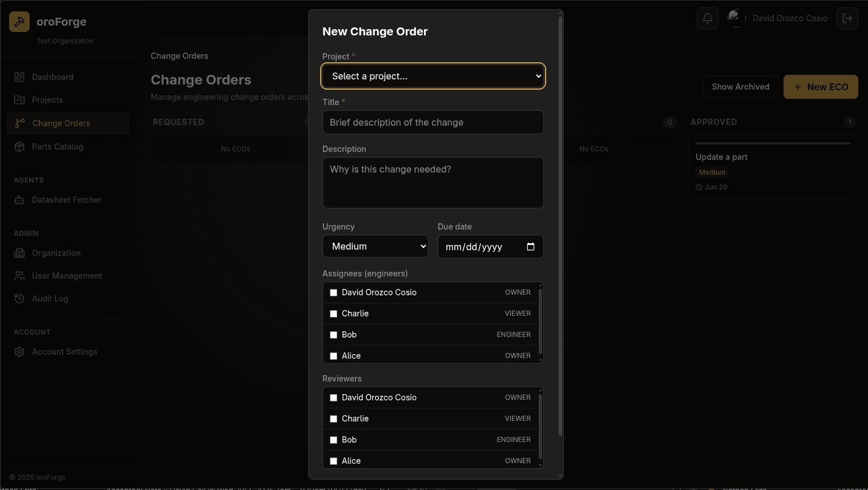Open the Datasheet Fetcher agent
The width and height of the screenshot is (868, 490).
pyautogui.click(x=68, y=200)
